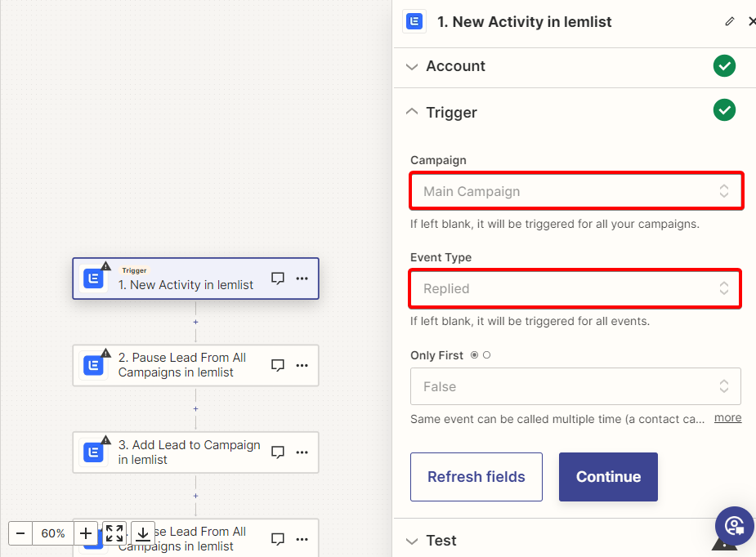
Task: Click the Account green checkmark status
Action: tap(724, 66)
